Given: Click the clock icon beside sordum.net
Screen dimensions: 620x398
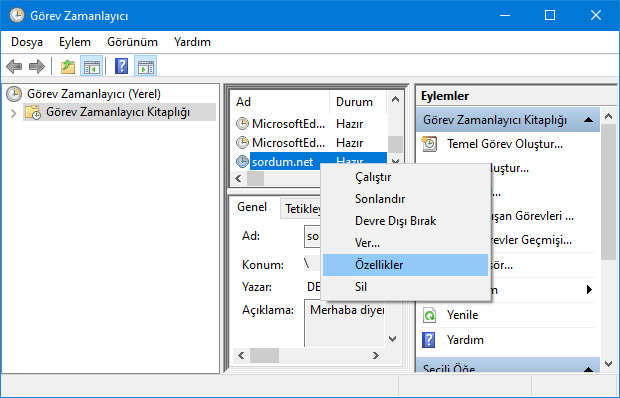Looking at the screenshot, I should point(242,161).
